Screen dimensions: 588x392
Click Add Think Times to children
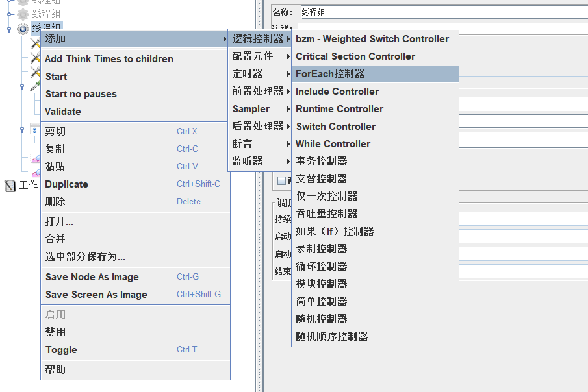109,59
